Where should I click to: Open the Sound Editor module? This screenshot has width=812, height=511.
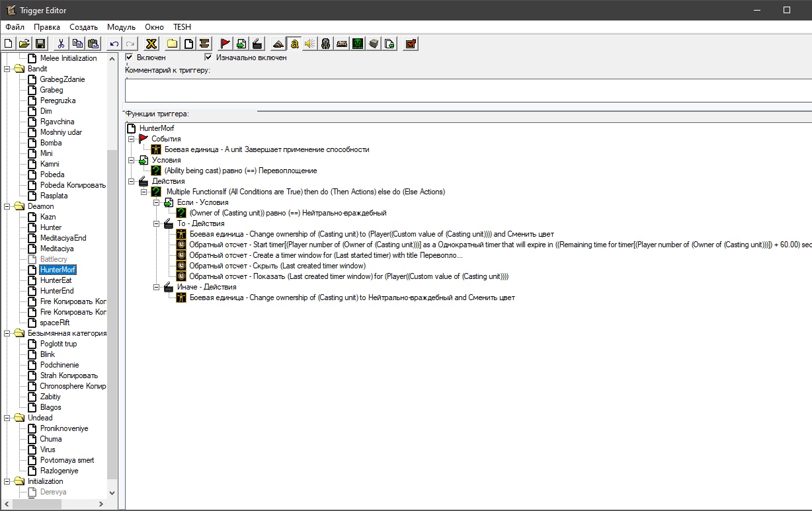310,44
